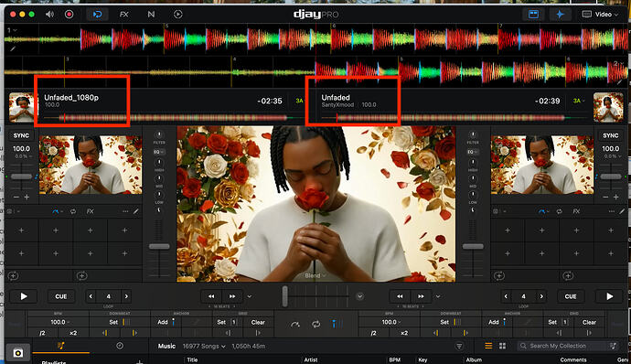Toggle the loop mode button in top toolbar
This screenshot has height=364, width=631.
97,15
